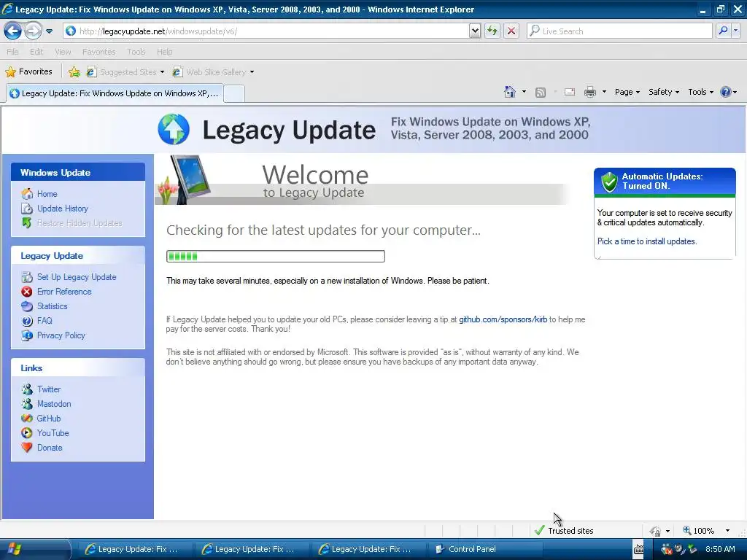Click the green update progress bar
747x560 pixels.
(275, 256)
